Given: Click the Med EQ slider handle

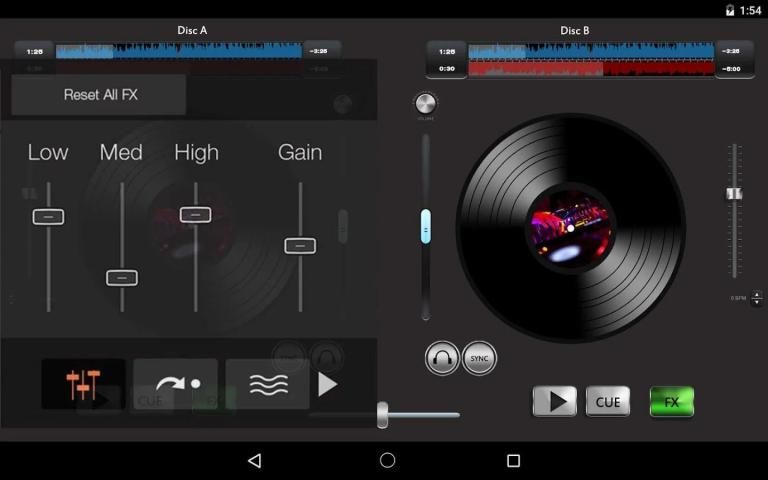Looking at the screenshot, I should point(122,278).
